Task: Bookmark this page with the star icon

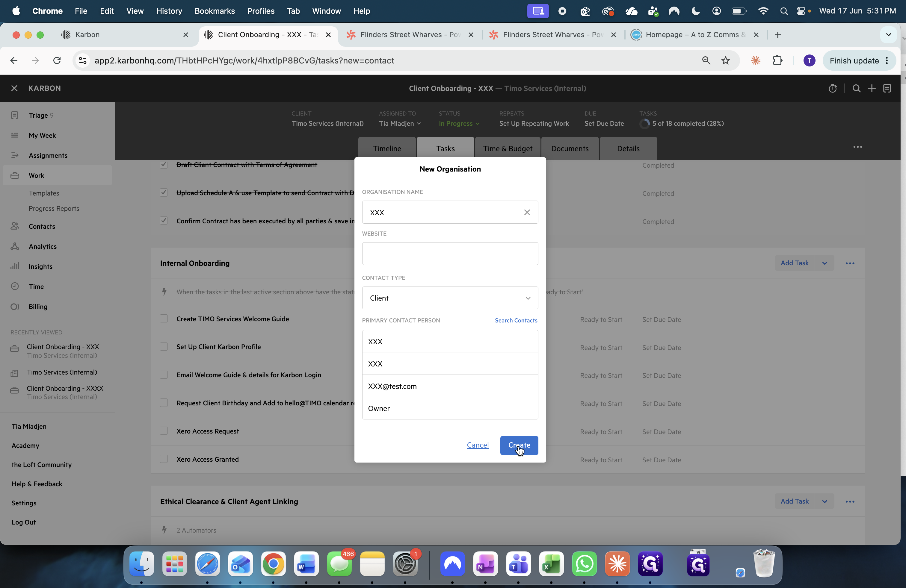Action: pyautogui.click(x=726, y=60)
